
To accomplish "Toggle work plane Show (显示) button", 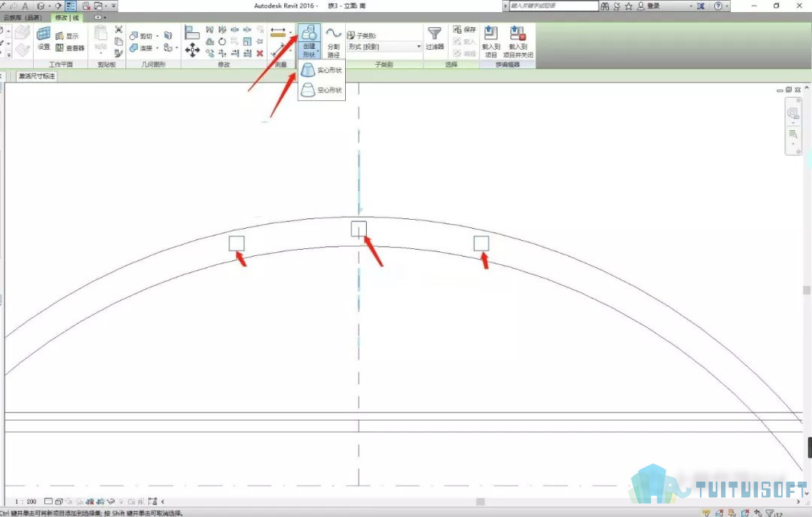I will pyautogui.click(x=68, y=36).
